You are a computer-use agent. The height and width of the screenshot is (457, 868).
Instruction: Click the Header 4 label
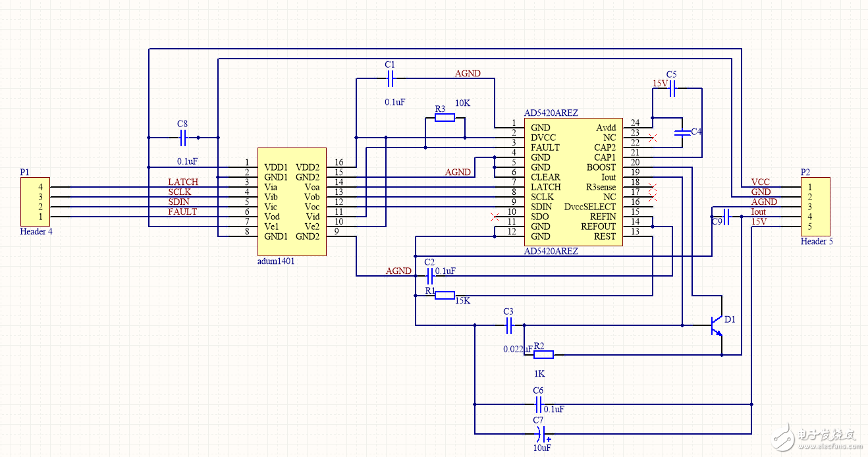[x=36, y=232]
